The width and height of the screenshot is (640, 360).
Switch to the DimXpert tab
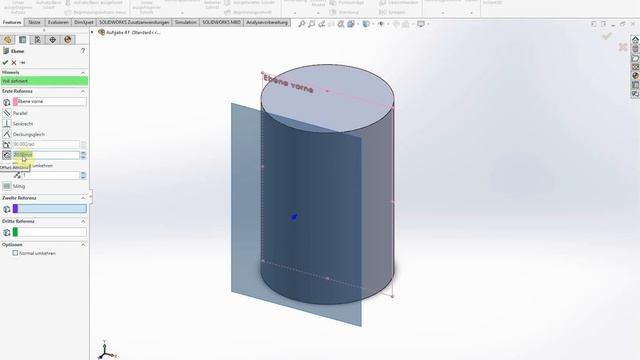[84, 22]
